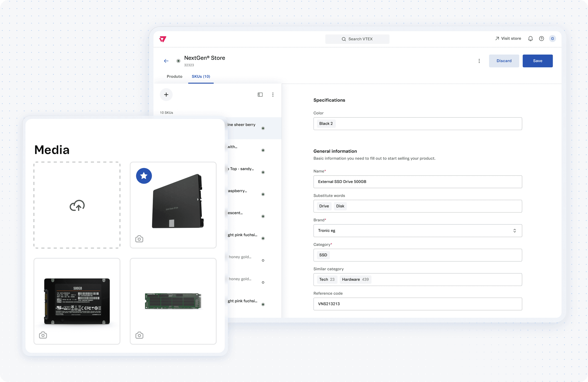Click the cloud upload icon in Media
The height and width of the screenshot is (382, 588).
tap(77, 205)
